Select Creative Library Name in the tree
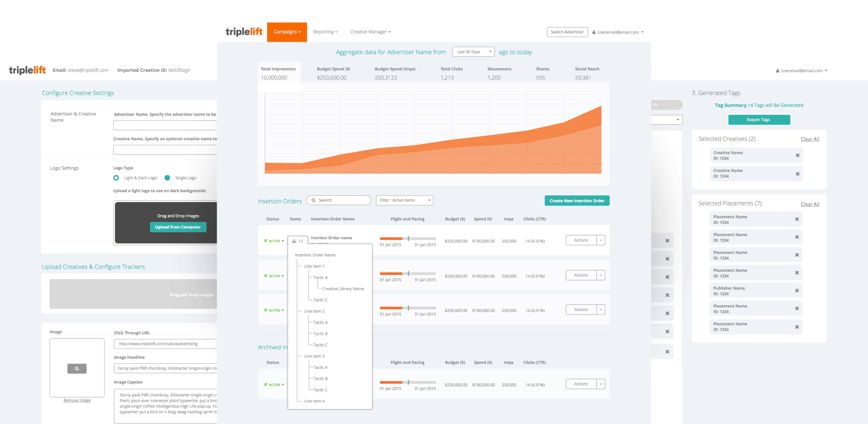868x424 pixels. coord(343,289)
